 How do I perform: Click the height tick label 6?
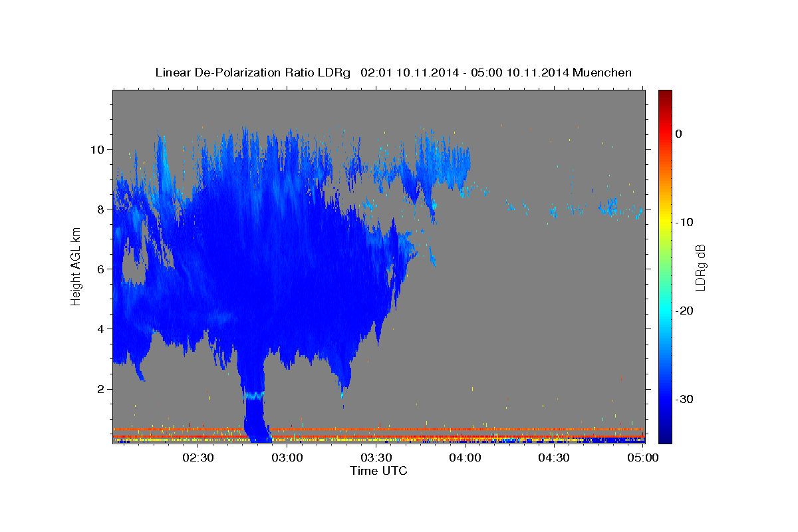100,269
